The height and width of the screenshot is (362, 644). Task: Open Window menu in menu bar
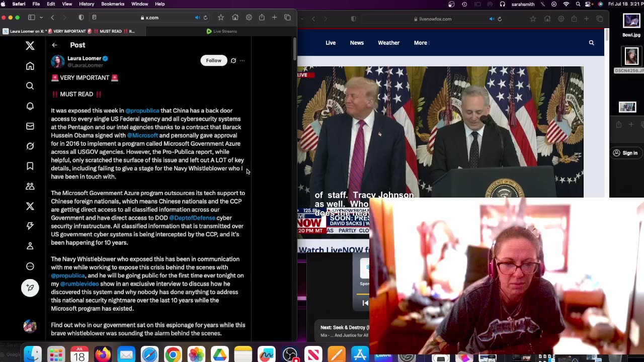[x=140, y=4]
